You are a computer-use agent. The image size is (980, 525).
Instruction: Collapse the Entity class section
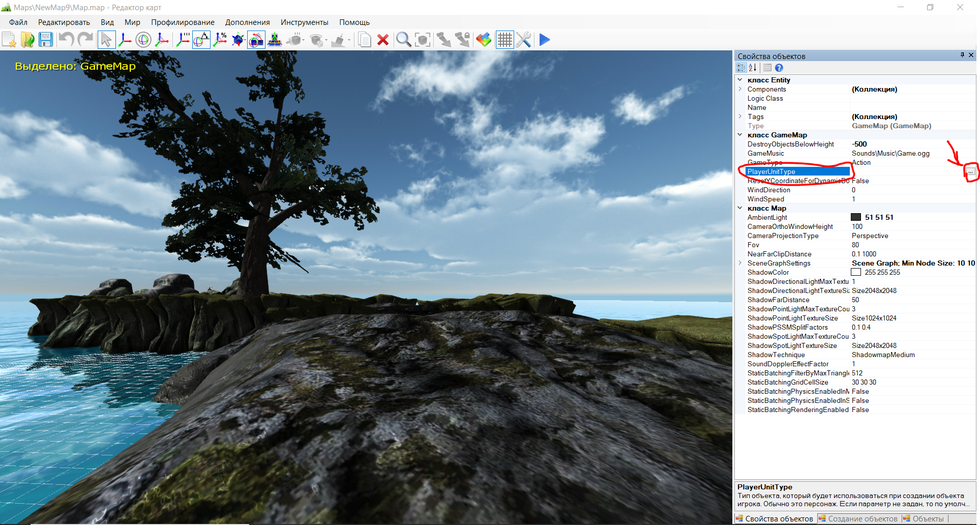(x=740, y=80)
